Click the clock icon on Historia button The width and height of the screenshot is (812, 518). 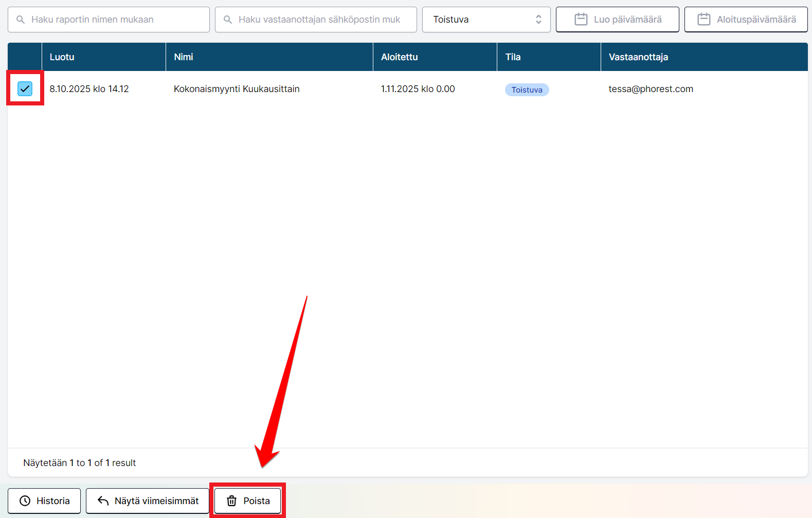(x=25, y=501)
